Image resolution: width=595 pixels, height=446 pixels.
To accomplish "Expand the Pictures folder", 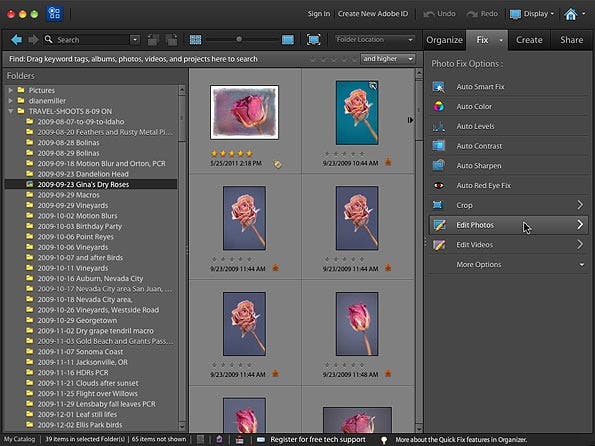I will click(11, 90).
